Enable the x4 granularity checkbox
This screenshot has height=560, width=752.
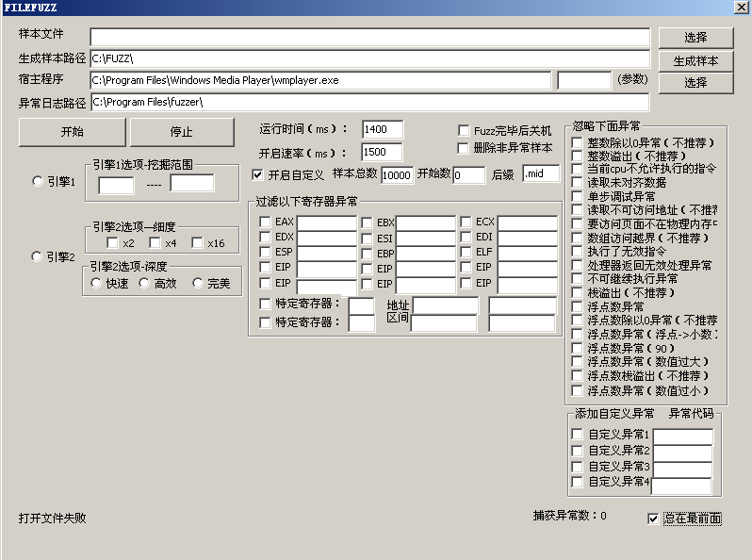155,243
